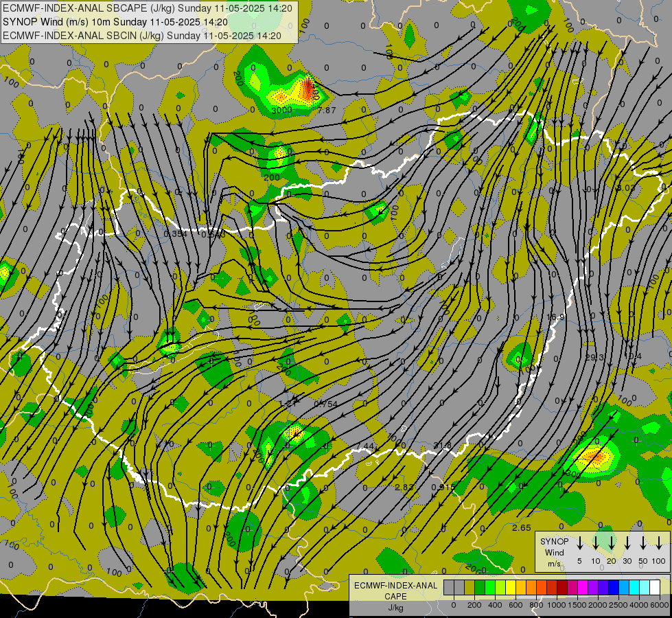Image resolution: width=672 pixels, height=618 pixels.
Task: Click the ECMWF-INDEX-ANAL legend label
Action: [x=395, y=586]
